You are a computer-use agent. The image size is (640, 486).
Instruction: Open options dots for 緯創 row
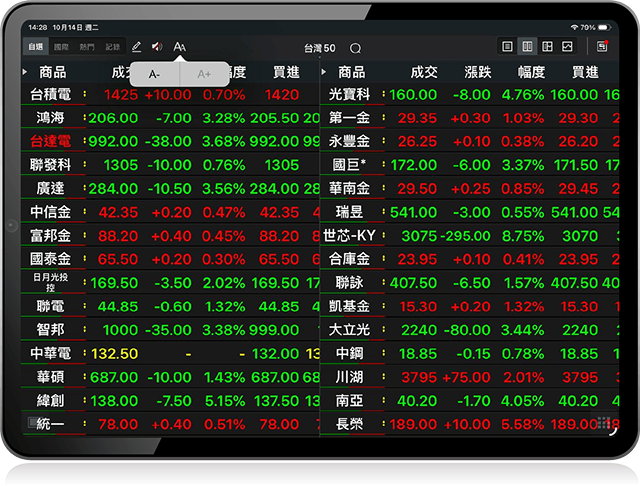pos(84,400)
